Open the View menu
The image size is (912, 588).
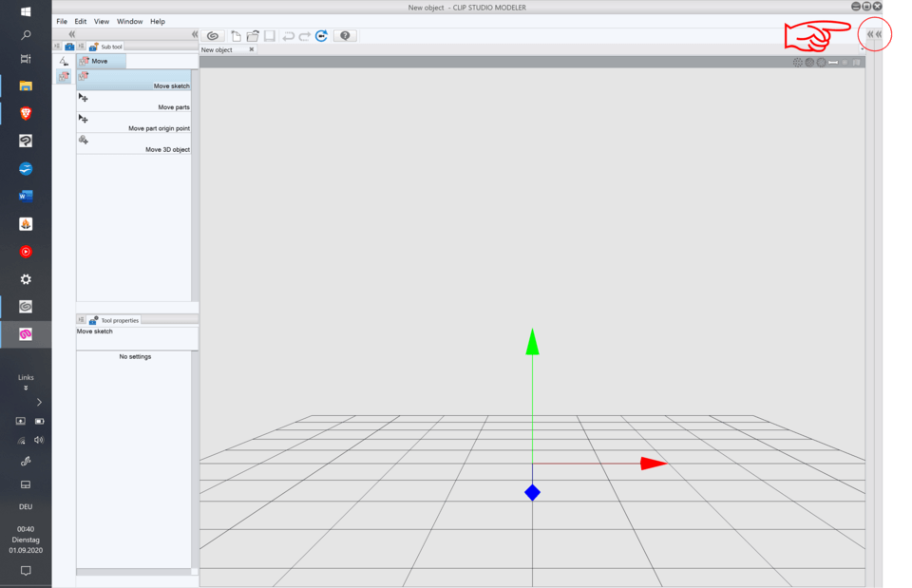[x=102, y=22]
